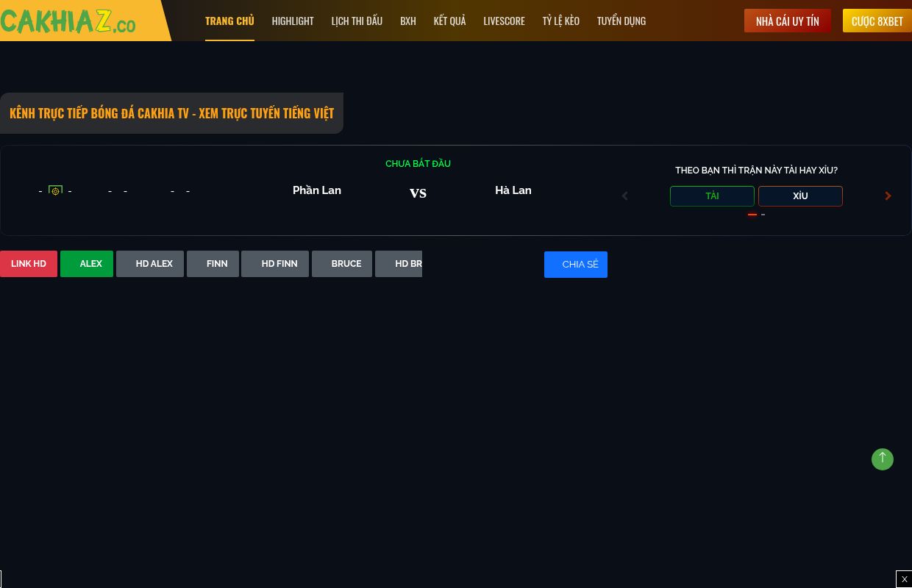Open the Trang Chủ menu tab
This screenshot has height=588, width=912.
click(229, 21)
